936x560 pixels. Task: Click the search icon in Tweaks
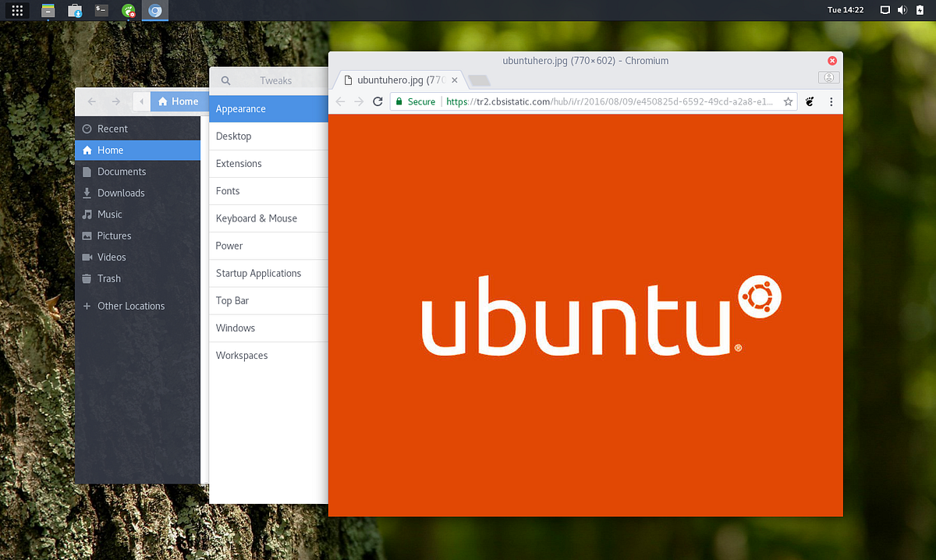click(225, 80)
